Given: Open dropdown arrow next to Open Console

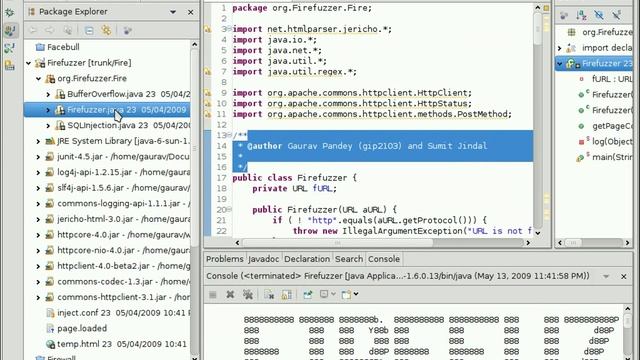Looking at the screenshot, I should pos(356,294).
